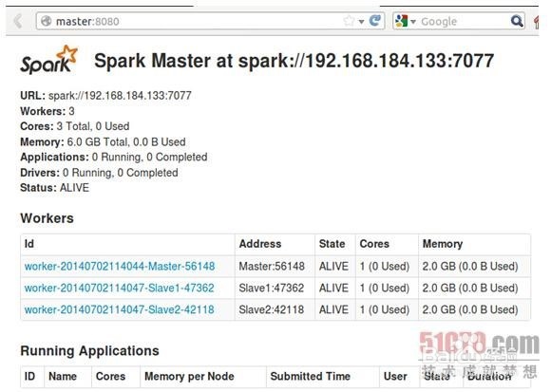The image size is (551, 392).
Task: Click the browser back arrow button
Action: (x=17, y=21)
